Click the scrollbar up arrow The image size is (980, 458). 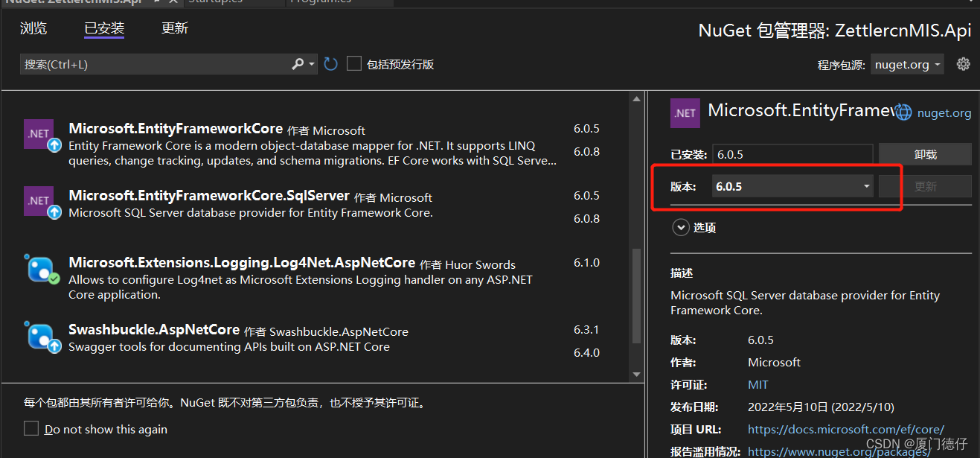636,98
